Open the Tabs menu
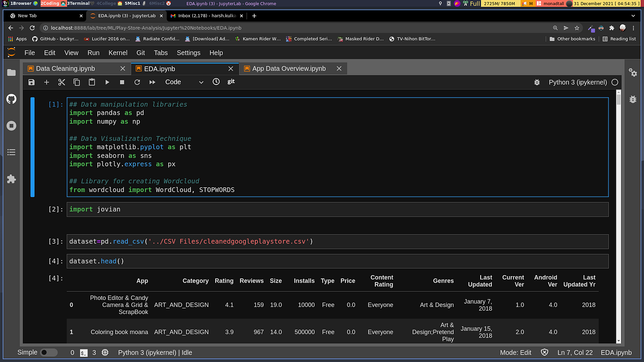The height and width of the screenshot is (362, 644). [161, 53]
